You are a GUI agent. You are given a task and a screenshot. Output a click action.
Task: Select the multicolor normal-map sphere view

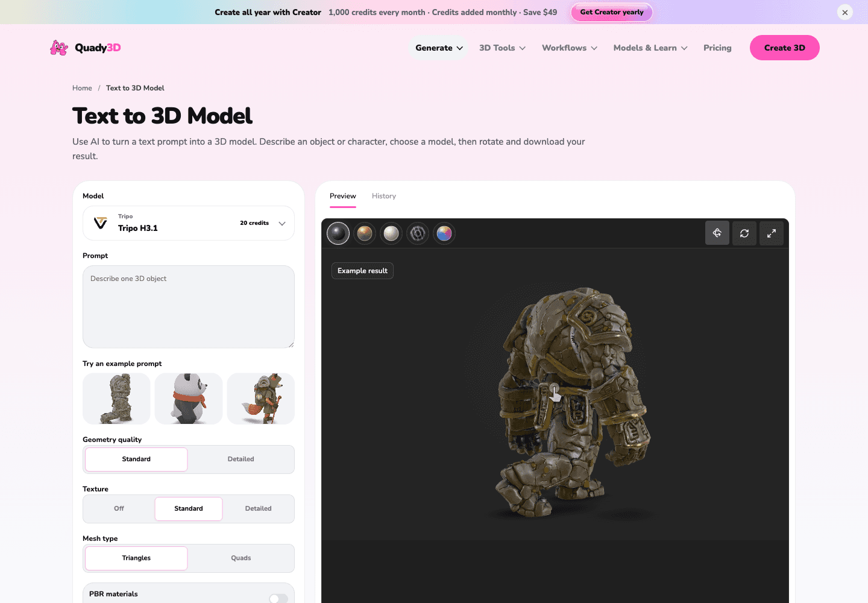(444, 233)
